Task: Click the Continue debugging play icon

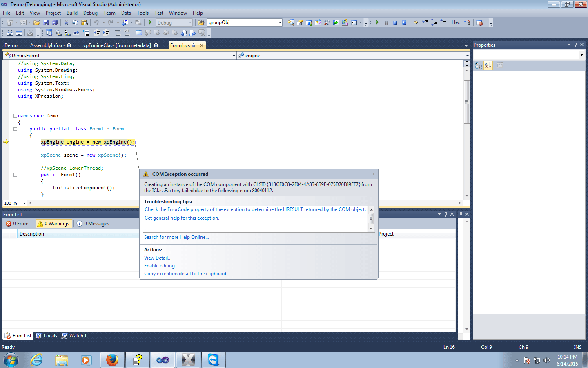Action: 377,22
